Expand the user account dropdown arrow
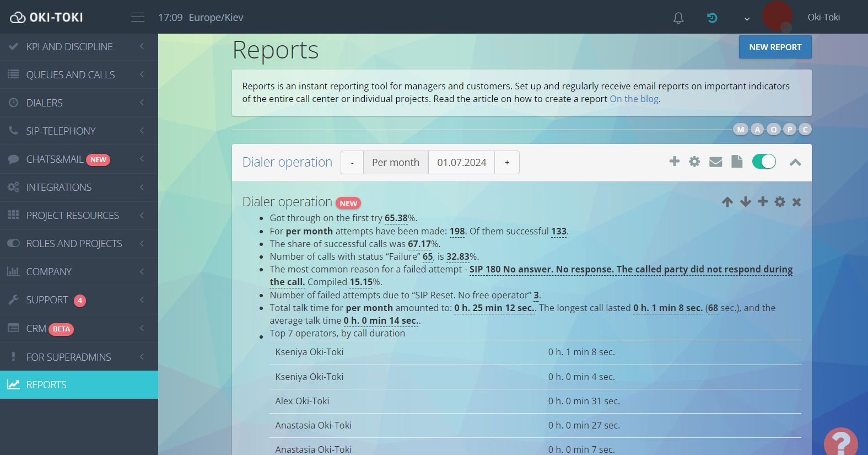 747,19
